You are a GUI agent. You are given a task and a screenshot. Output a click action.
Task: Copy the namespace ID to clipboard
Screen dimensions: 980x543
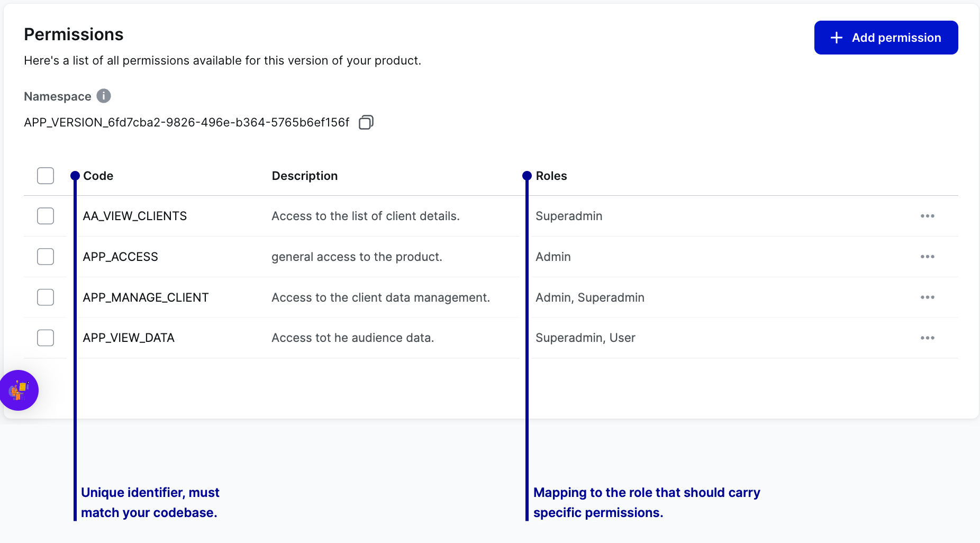point(366,122)
